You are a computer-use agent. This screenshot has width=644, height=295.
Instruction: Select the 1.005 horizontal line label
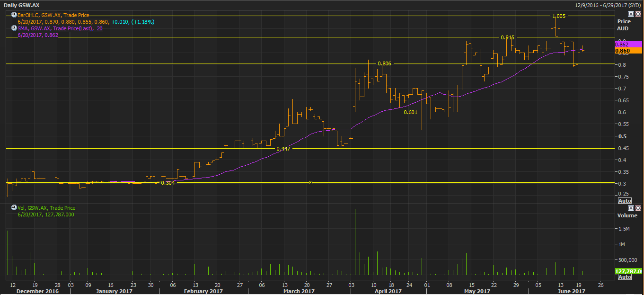559,16
